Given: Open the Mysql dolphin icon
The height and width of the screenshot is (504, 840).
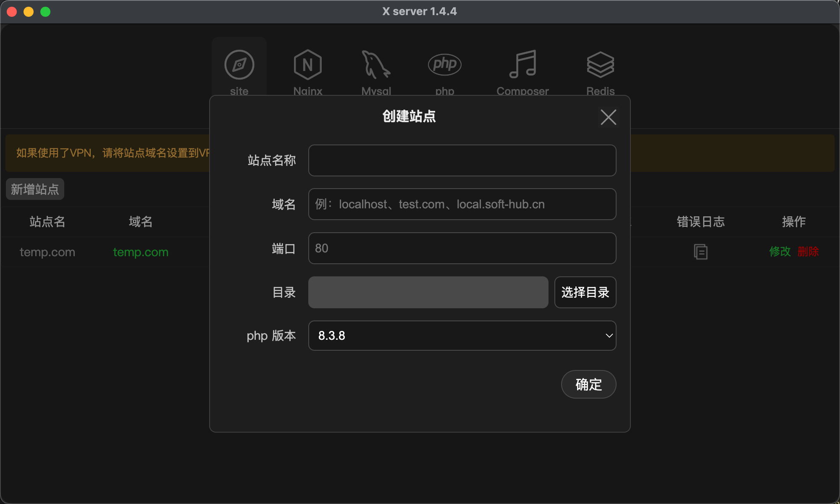Looking at the screenshot, I should 376,65.
